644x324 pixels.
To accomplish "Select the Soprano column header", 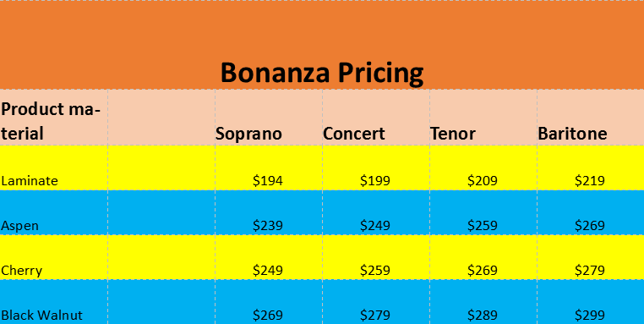I will pyautogui.click(x=269, y=118).
